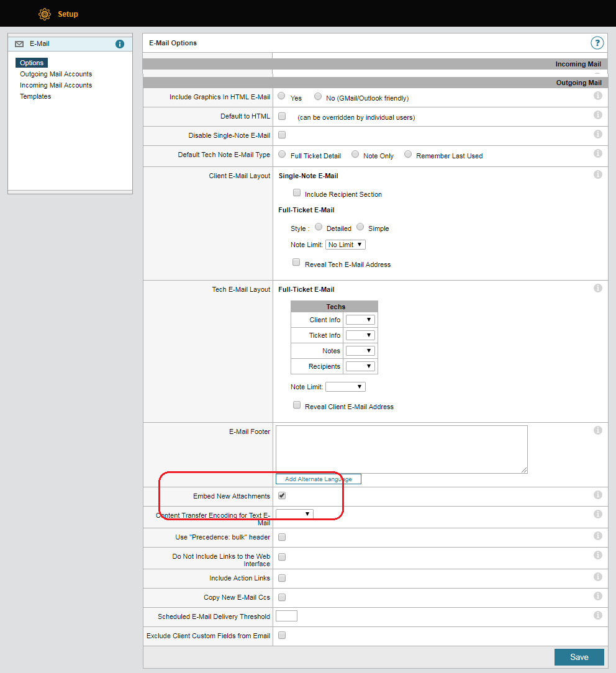Enable Default to HTML checkbox
The image size is (616, 673).
click(282, 116)
